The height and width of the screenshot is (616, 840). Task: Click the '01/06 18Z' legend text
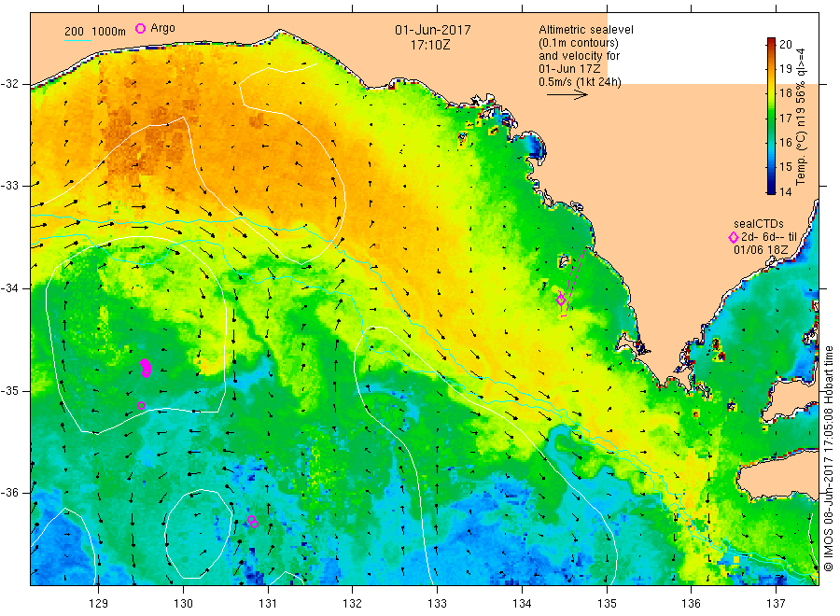(761, 250)
